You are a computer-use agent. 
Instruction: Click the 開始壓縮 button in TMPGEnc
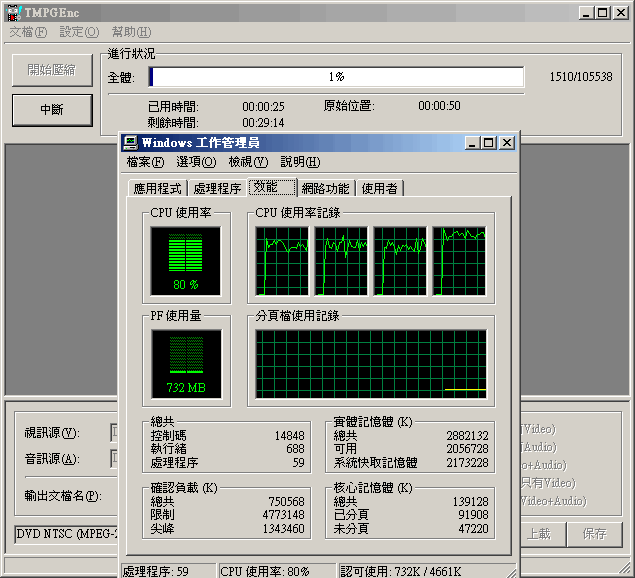pos(52,70)
